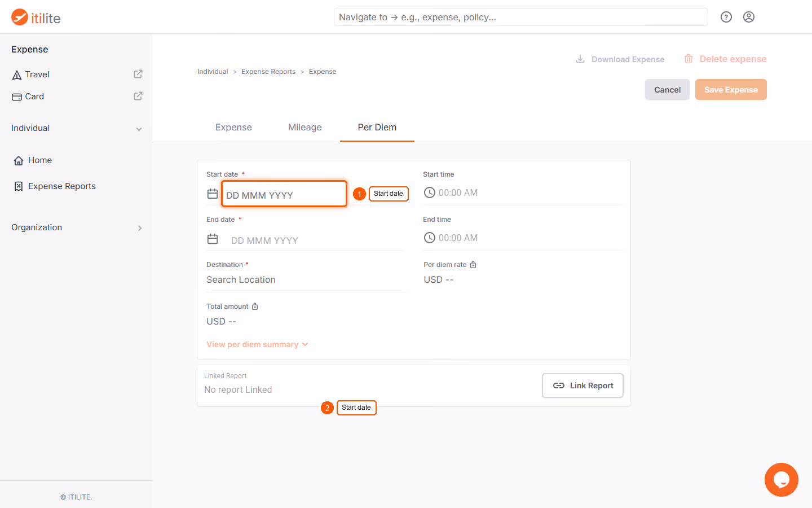Click the Delete expense trash icon

689,59
